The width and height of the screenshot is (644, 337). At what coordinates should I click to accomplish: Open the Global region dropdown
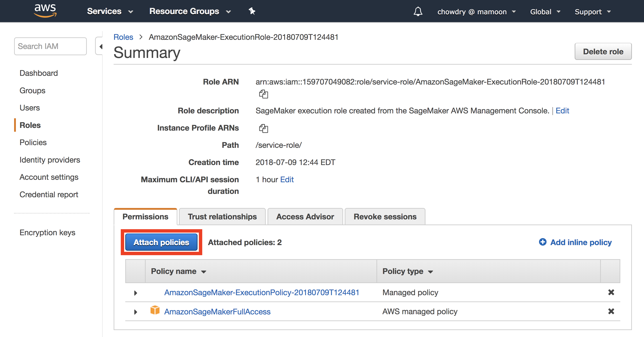(545, 12)
